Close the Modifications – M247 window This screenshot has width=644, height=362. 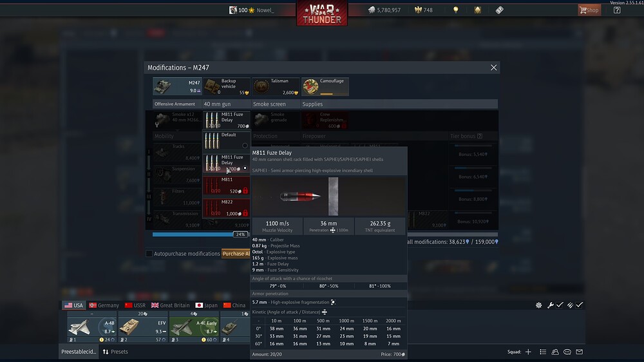tap(493, 68)
